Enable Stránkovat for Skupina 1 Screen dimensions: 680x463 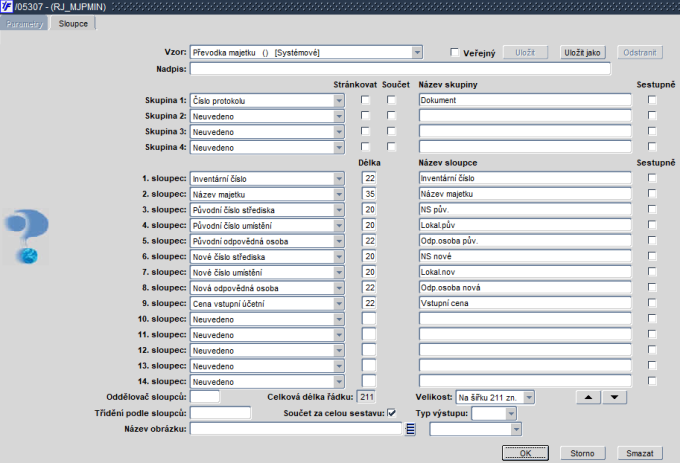[x=365, y=100]
